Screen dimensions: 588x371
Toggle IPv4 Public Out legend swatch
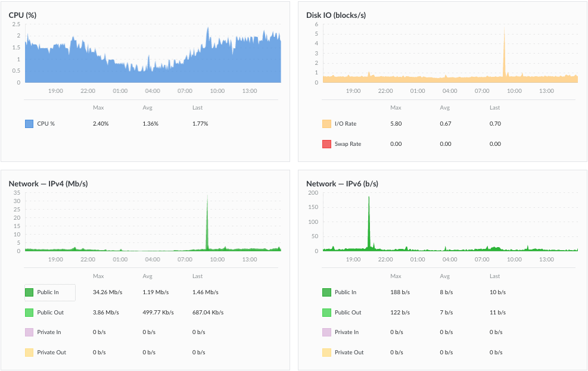29,313
